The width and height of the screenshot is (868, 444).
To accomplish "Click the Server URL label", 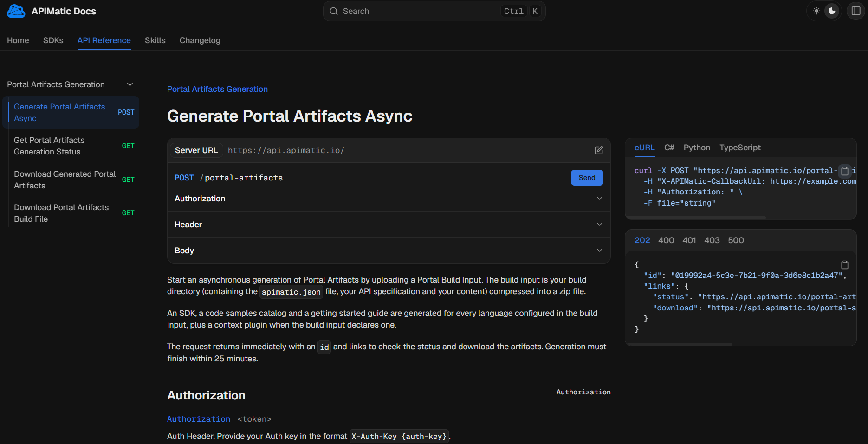I will click(x=196, y=150).
